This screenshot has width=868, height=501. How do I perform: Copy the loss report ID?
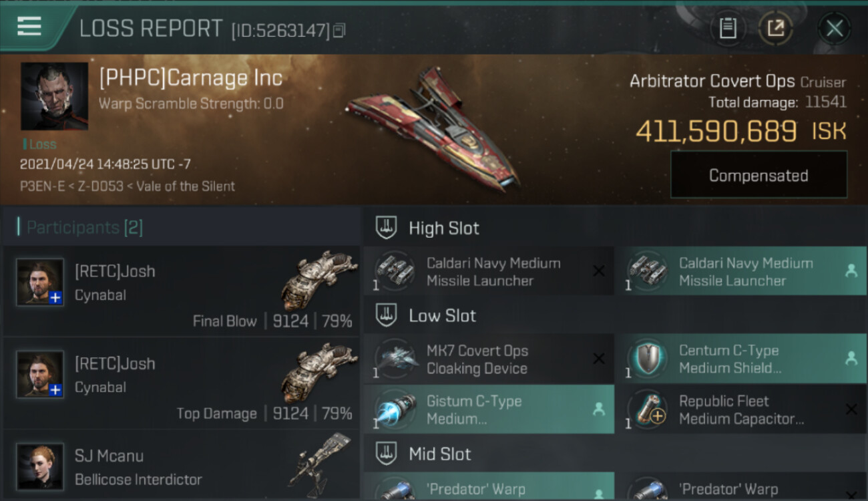tap(339, 30)
